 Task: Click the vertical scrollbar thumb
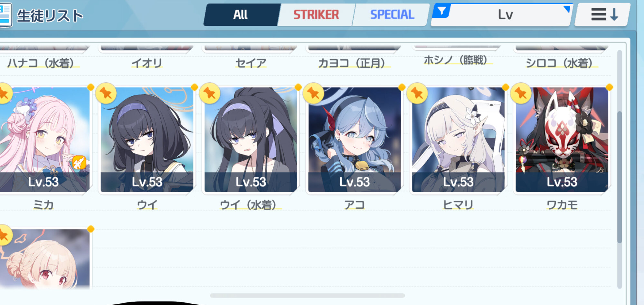pos(619,177)
